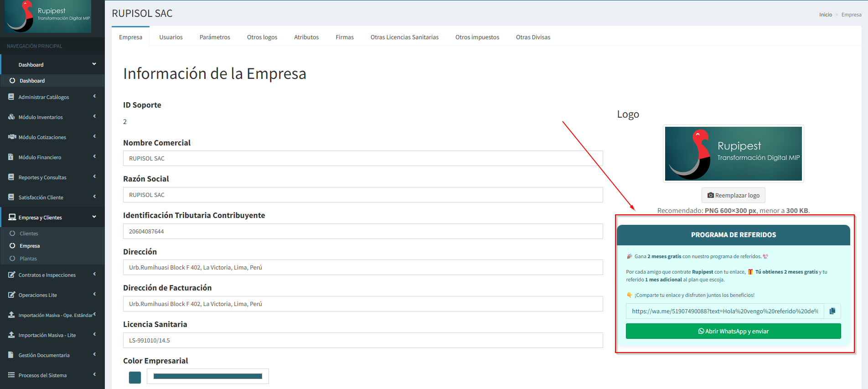Open the Parámetros tab
The image size is (868, 389).
pos(215,37)
